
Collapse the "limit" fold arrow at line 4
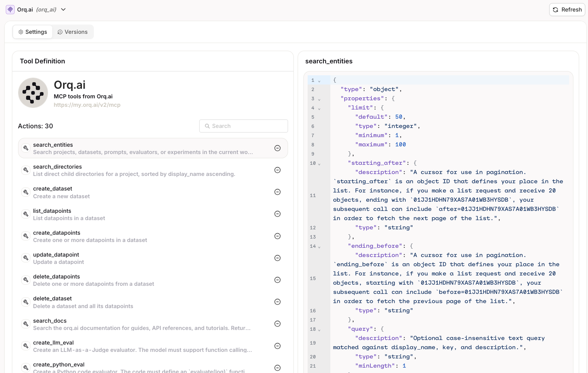coord(319,108)
